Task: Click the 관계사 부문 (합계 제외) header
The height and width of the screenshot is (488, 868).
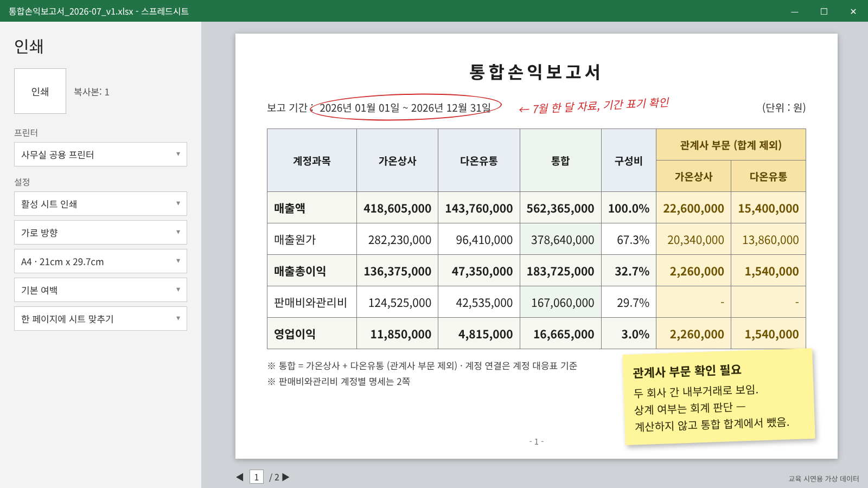Action: click(731, 145)
